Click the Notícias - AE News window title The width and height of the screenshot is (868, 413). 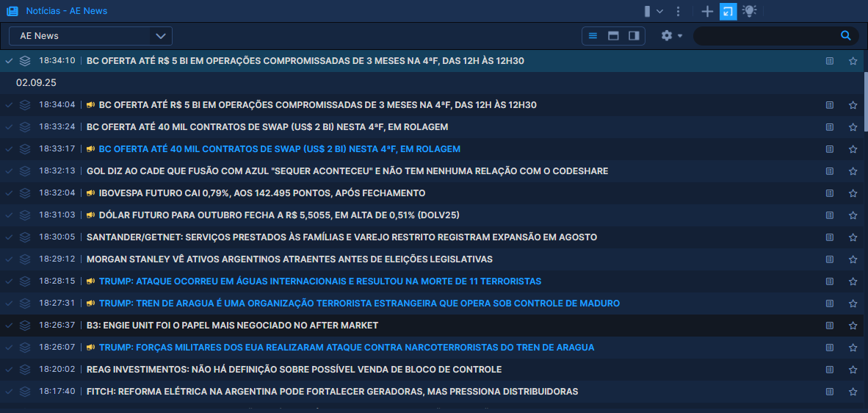tap(66, 11)
